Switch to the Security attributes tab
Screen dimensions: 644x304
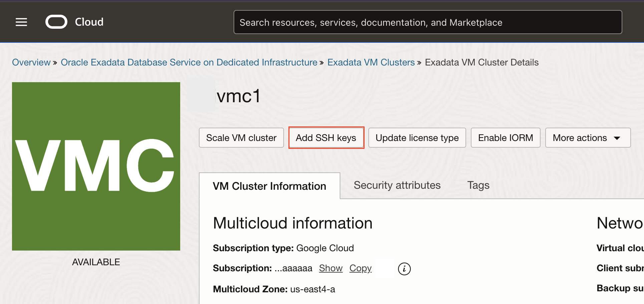pos(397,185)
